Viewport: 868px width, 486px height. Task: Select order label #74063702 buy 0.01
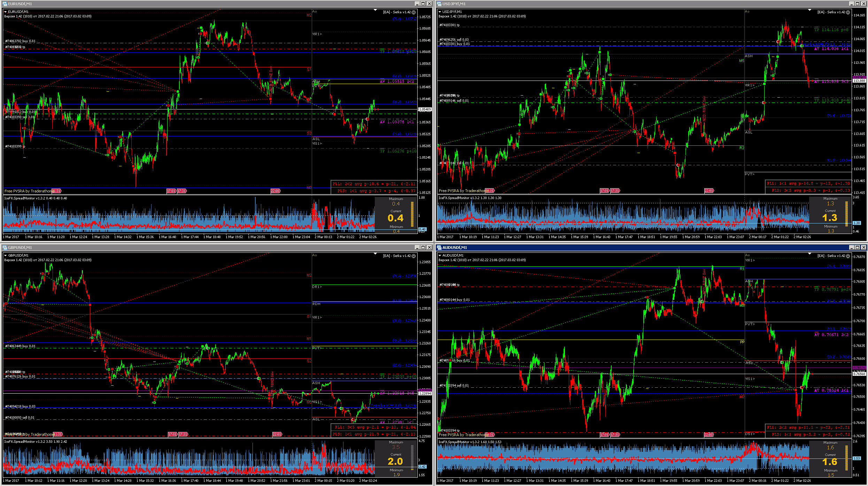[x=20, y=41]
